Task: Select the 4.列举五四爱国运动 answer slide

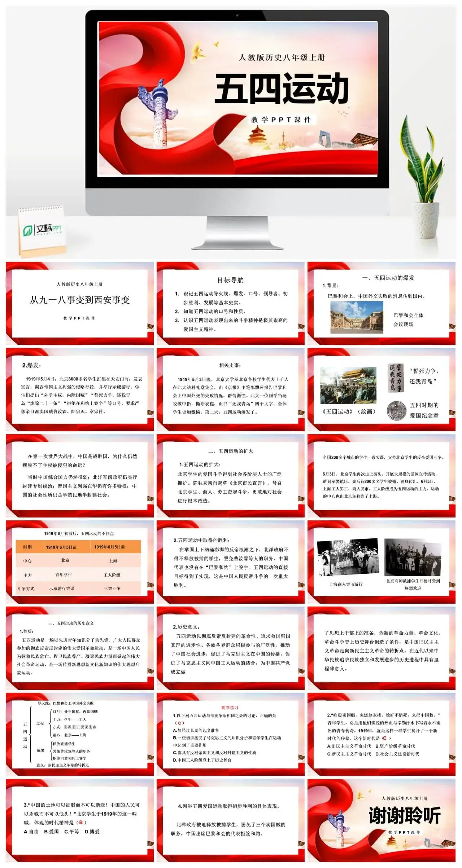Action: pyautogui.click(x=231, y=820)
